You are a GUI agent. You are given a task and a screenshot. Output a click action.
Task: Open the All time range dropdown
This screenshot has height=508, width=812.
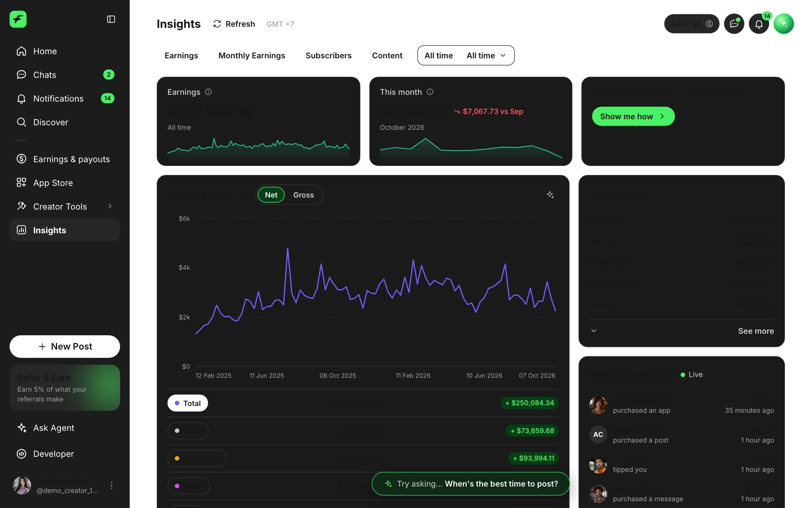tap(466, 55)
